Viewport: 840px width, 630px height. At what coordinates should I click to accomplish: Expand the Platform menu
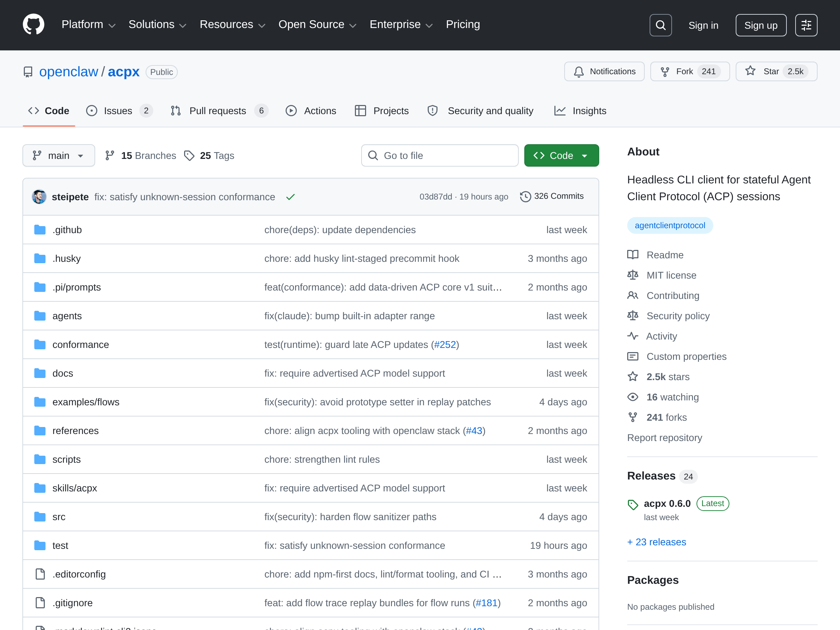88,25
